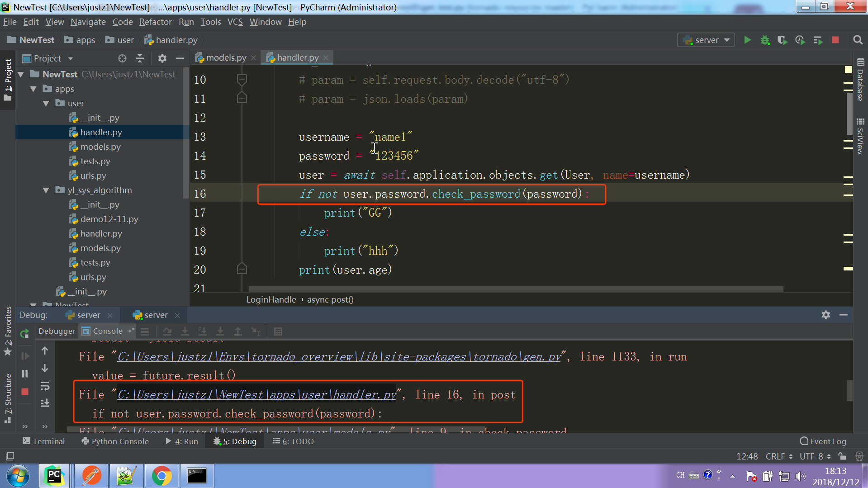Select models.py under user folder
This screenshot has width=868, height=488.
100,147
